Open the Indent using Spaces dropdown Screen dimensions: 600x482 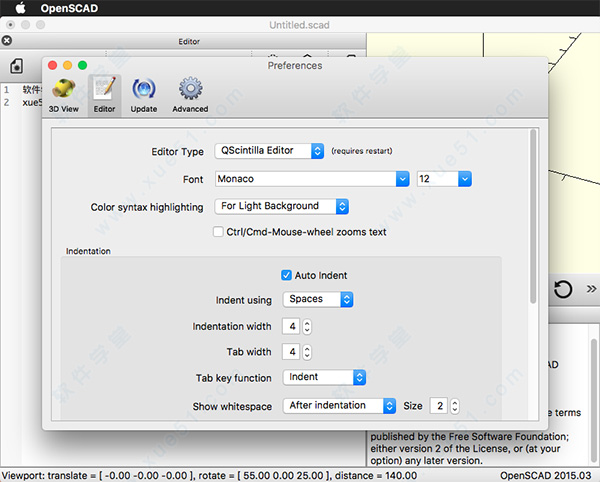pyautogui.click(x=318, y=299)
